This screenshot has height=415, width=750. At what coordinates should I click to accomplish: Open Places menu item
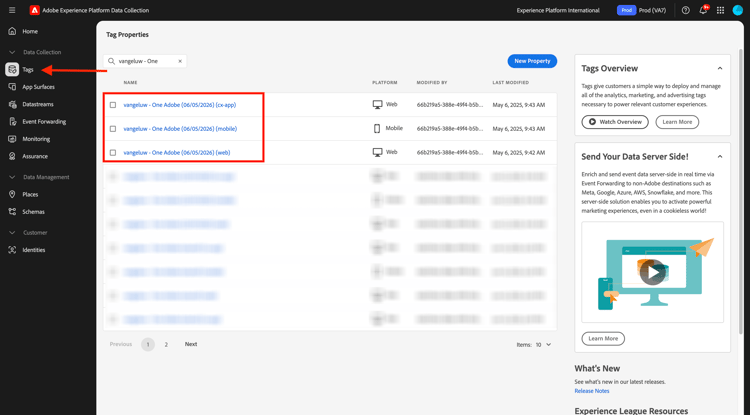pyautogui.click(x=30, y=194)
